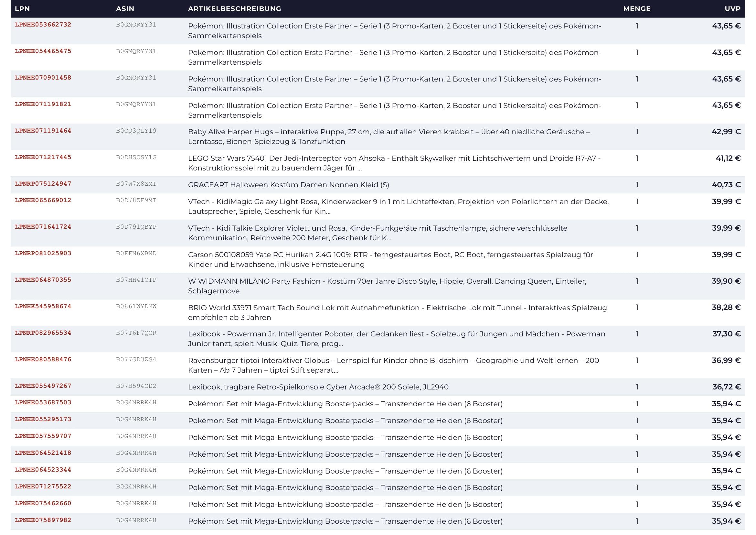This screenshot has width=756, height=535.
Task: Select LPN code LPNHE055497267
Action: pyautogui.click(x=43, y=386)
